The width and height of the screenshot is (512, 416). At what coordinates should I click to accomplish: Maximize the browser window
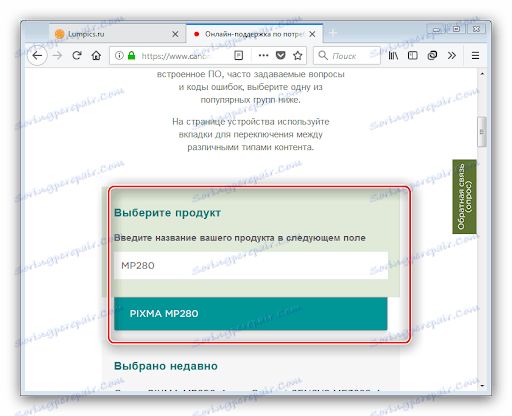pos(456,29)
